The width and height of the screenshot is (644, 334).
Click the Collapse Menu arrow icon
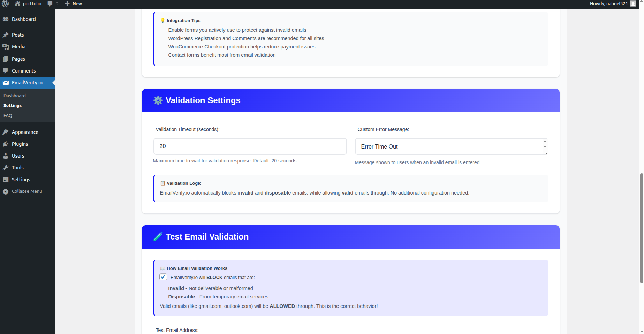point(6,191)
